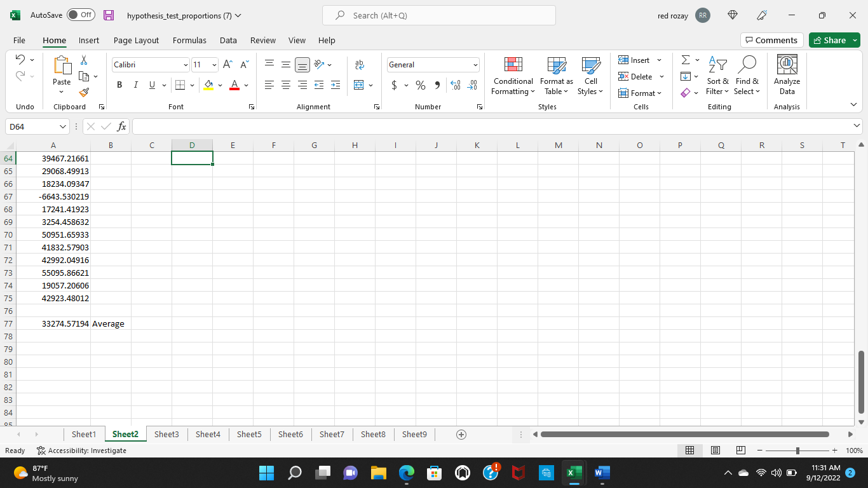Switch to Page Layout view in status bar
Screen dimensions: 868x488
pos(715,451)
